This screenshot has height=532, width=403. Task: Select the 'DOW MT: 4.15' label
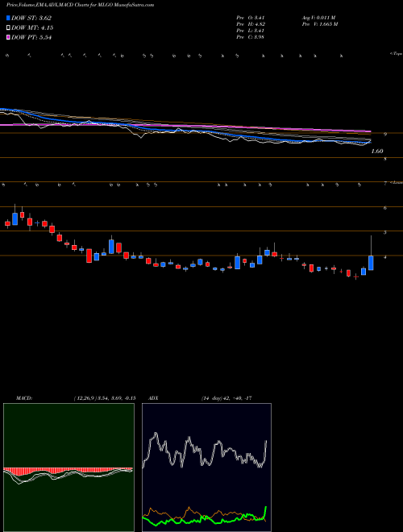click(x=32, y=28)
